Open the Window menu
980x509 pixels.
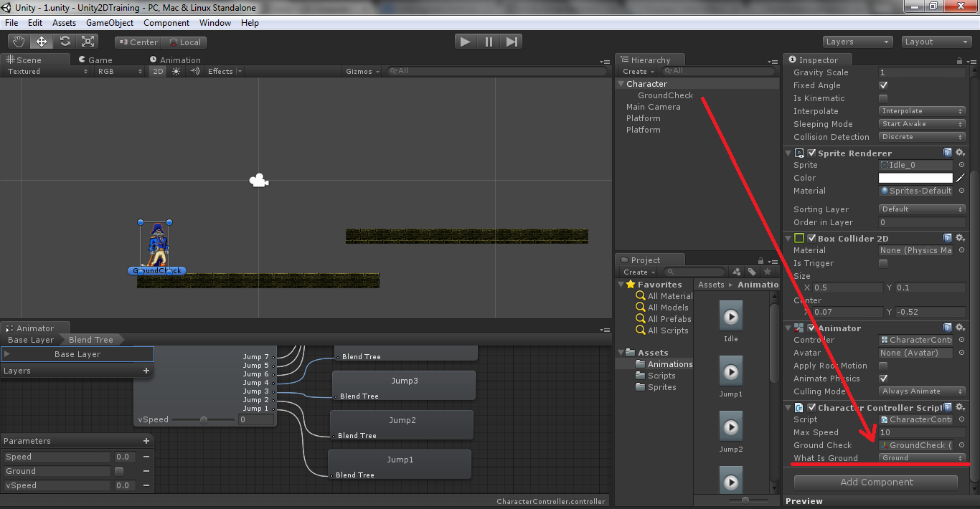tap(215, 23)
